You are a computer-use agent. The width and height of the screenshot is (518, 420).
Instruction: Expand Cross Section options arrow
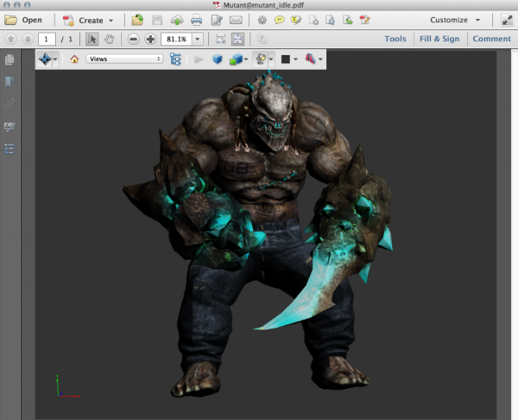pyautogui.click(x=321, y=60)
